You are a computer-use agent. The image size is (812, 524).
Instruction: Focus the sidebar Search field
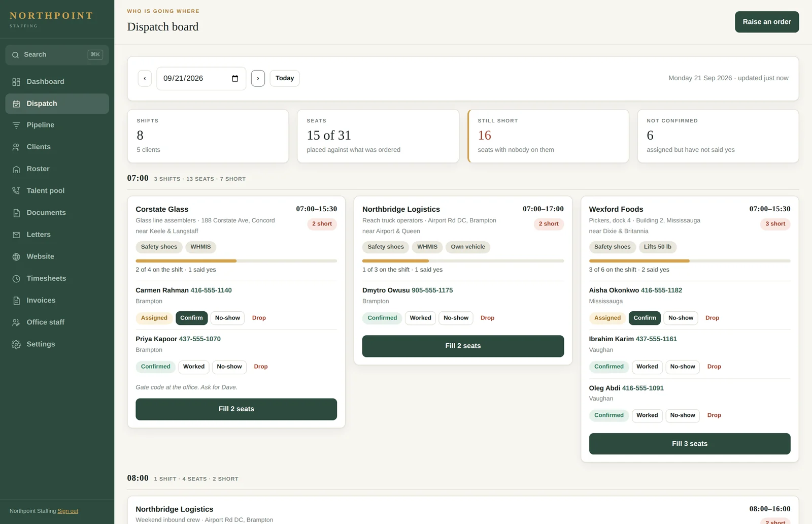pos(57,55)
